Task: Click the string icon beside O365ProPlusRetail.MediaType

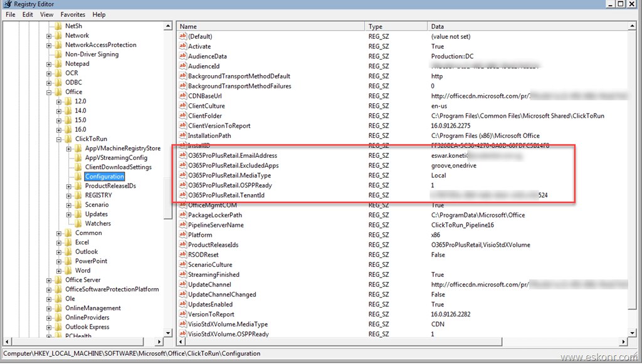Action: click(x=182, y=175)
